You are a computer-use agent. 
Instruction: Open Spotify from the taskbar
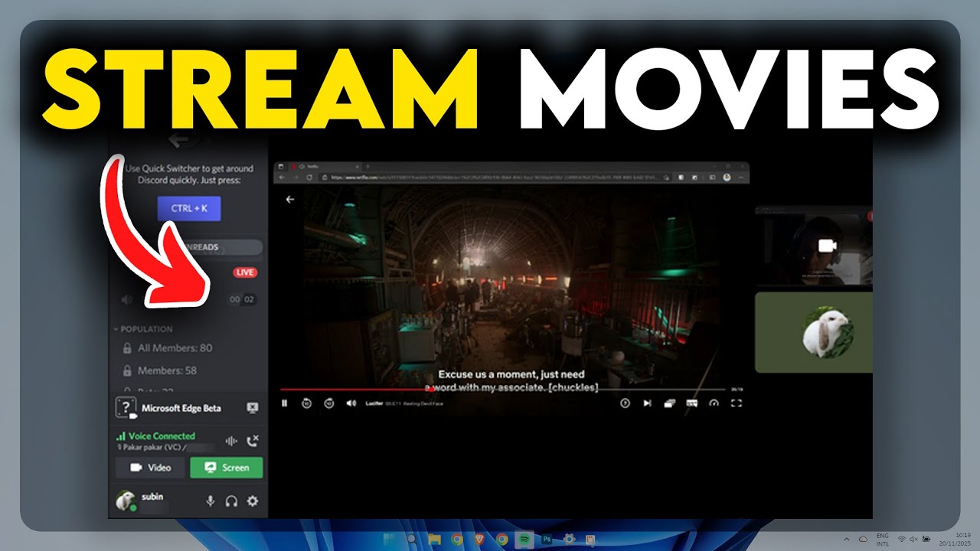[524, 540]
